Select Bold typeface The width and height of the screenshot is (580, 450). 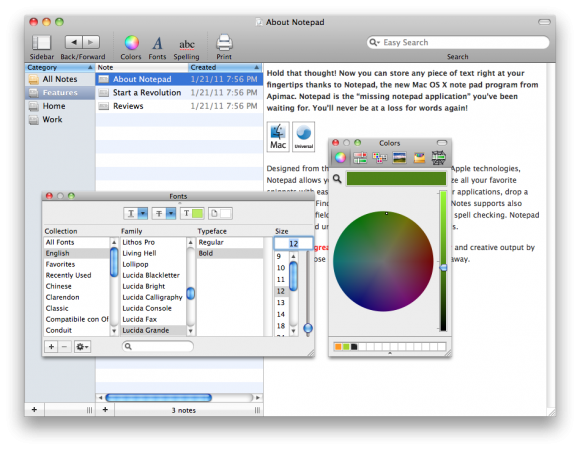click(x=230, y=253)
